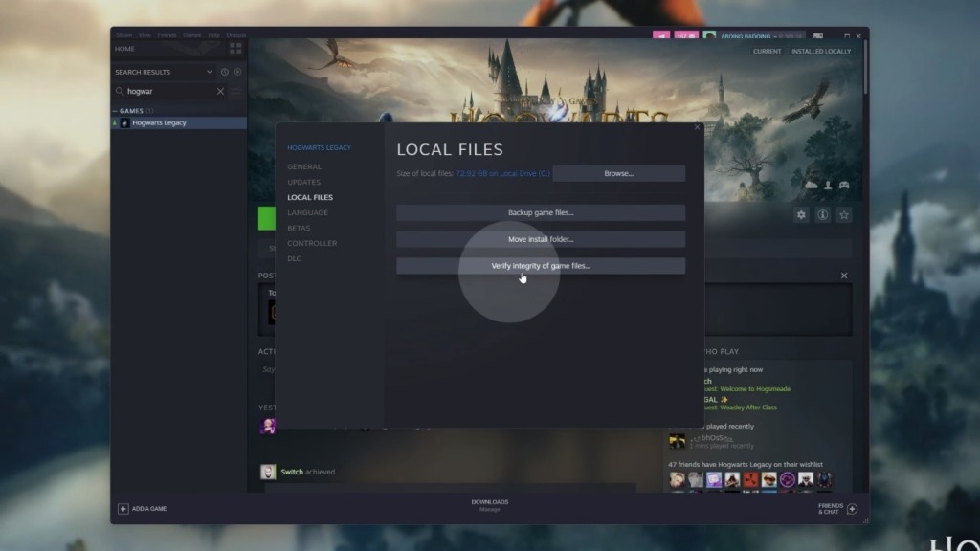The height and width of the screenshot is (551, 980).
Task: Open the Steam menu
Action: click(123, 35)
